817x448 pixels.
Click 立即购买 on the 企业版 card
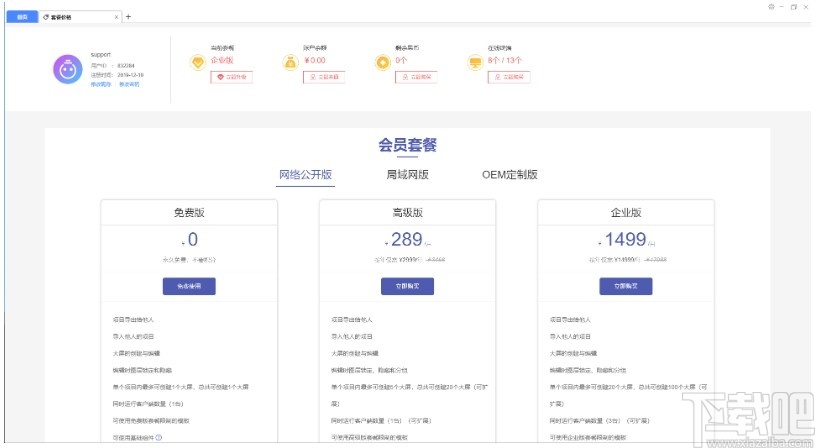click(626, 286)
